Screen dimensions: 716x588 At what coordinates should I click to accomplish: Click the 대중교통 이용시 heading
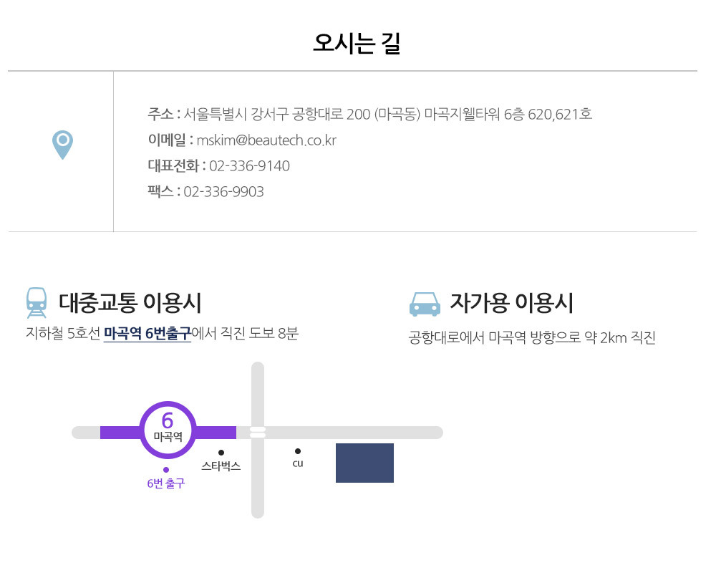[x=130, y=303]
